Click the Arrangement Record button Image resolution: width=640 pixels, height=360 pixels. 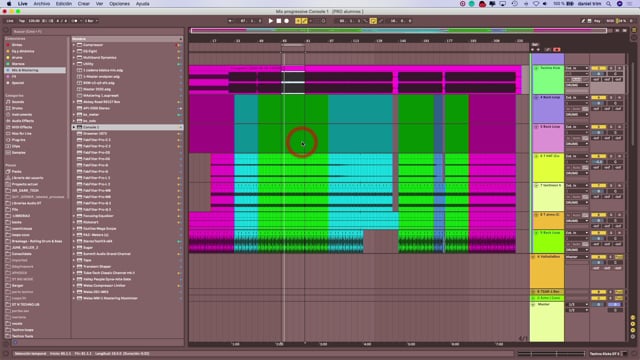click(287, 21)
